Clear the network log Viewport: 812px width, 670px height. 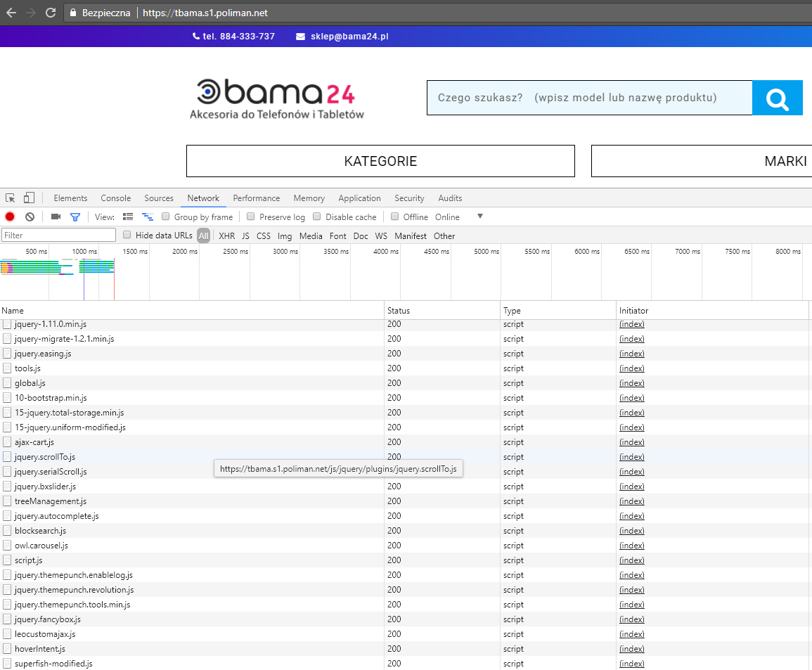30,217
